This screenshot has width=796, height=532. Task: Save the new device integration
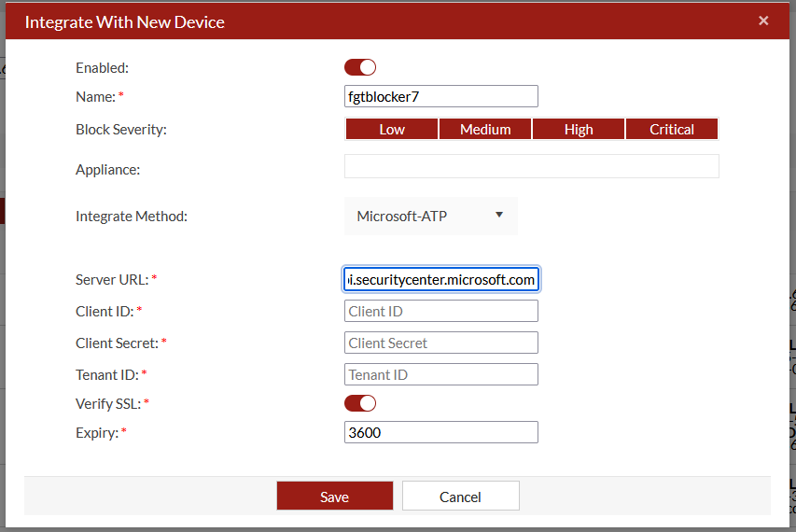point(334,497)
